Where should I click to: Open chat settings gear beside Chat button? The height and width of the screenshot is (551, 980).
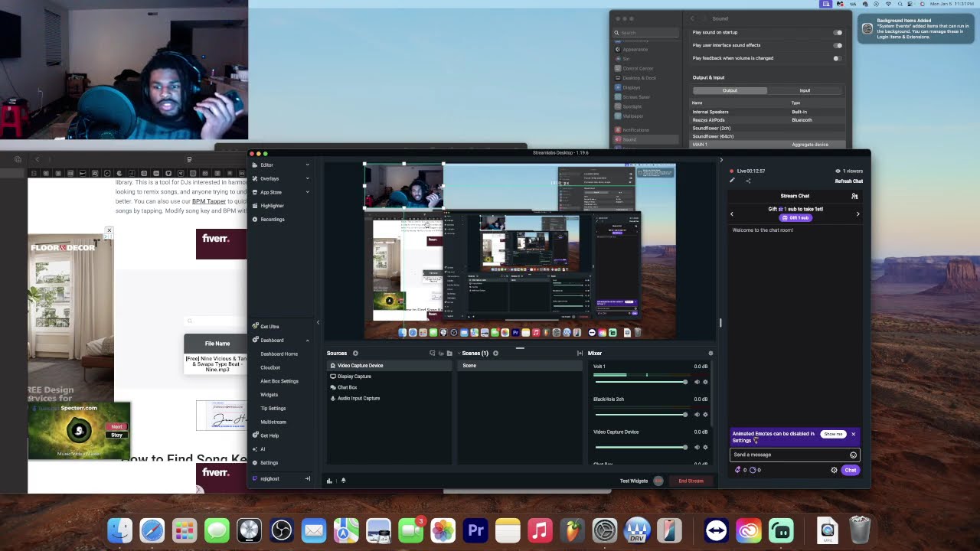[x=834, y=470]
